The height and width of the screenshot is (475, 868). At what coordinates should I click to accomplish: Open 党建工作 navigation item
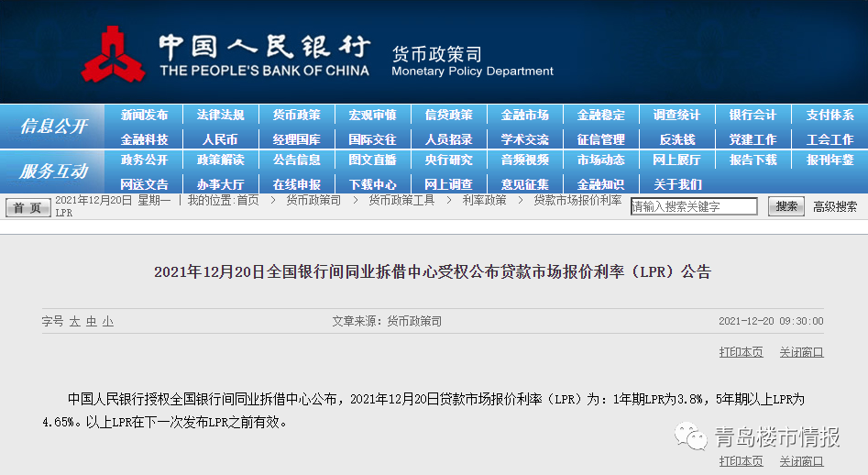[x=753, y=139]
